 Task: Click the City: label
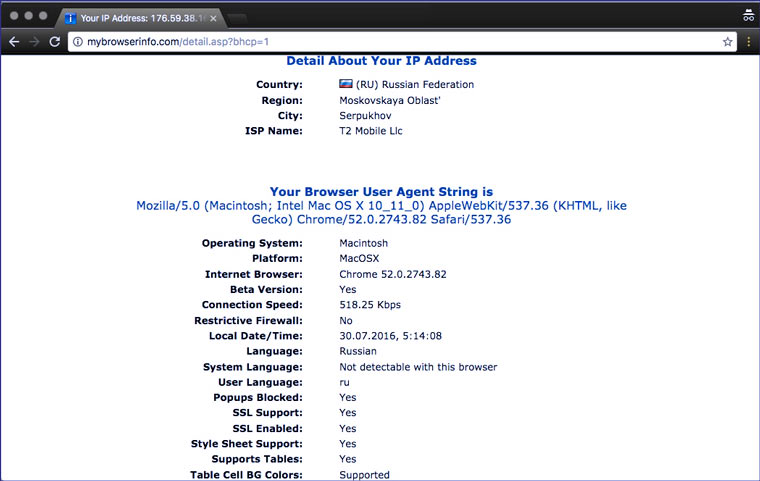coord(290,116)
